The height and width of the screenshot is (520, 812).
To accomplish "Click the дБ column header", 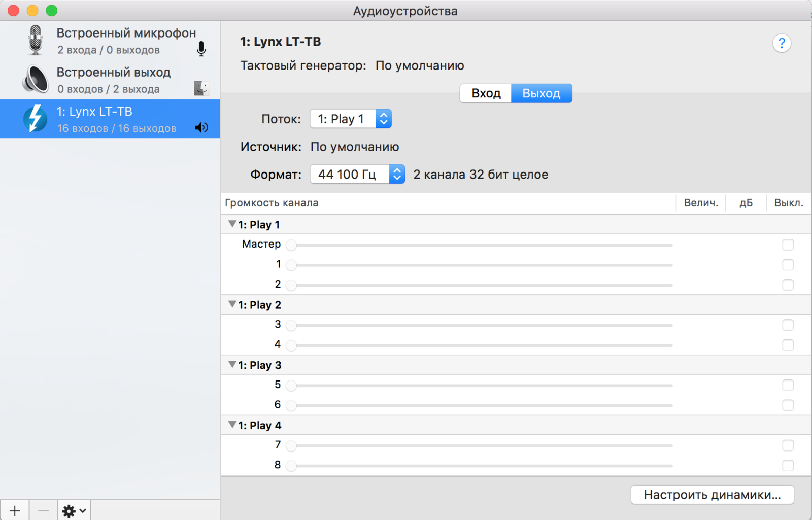I will pyautogui.click(x=746, y=203).
